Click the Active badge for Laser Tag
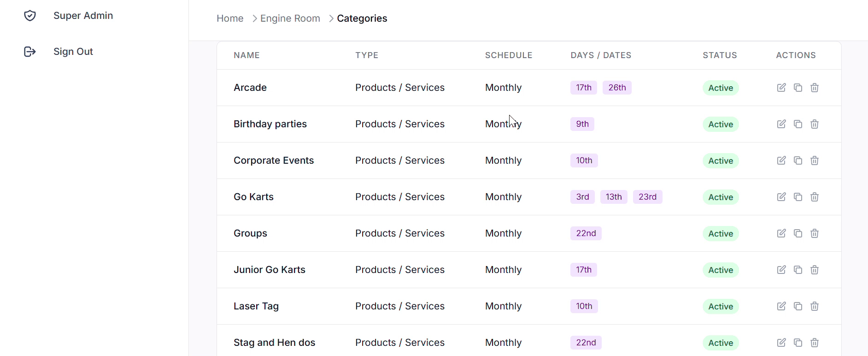 tap(720, 307)
